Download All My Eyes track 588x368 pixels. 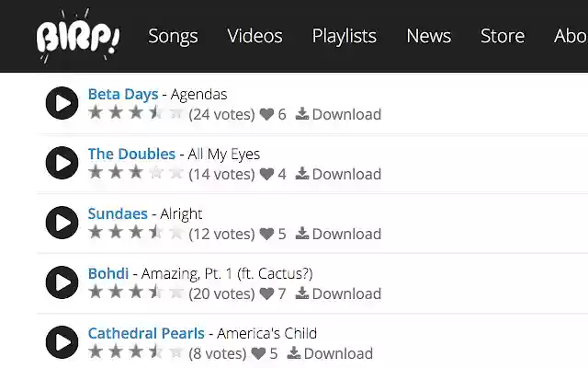click(x=338, y=174)
